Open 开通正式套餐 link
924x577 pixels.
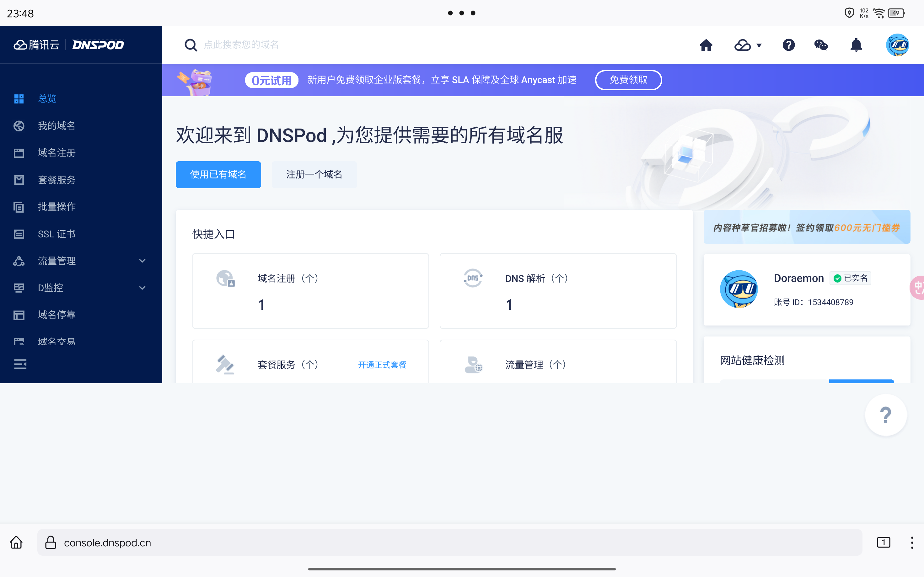point(382,364)
